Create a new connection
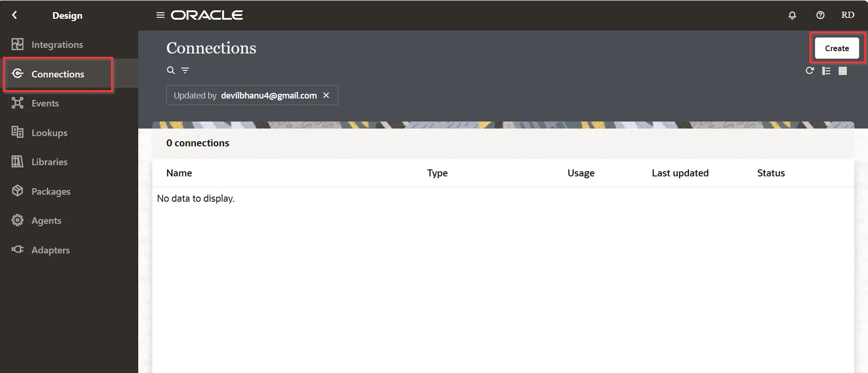The height and width of the screenshot is (373, 868). click(x=837, y=48)
